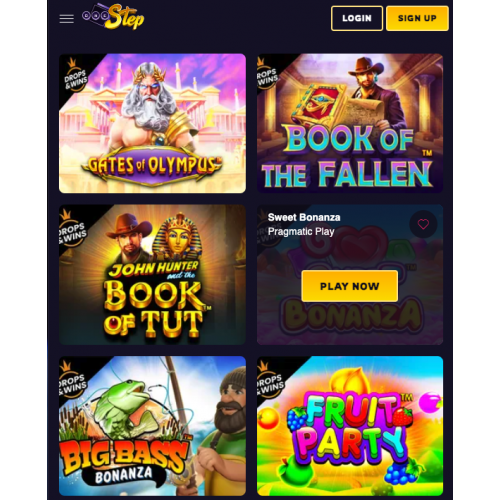Open the Book of the Fallen game
This screenshot has width=500, height=500.
click(x=350, y=123)
